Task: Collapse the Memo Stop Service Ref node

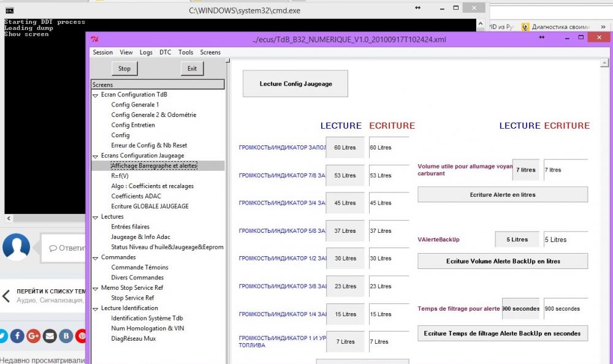Action: pos(96,288)
